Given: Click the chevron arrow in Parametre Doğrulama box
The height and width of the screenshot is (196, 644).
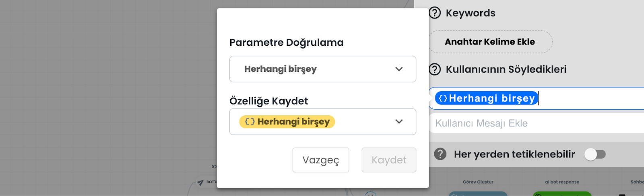Looking at the screenshot, I should pos(399,69).
